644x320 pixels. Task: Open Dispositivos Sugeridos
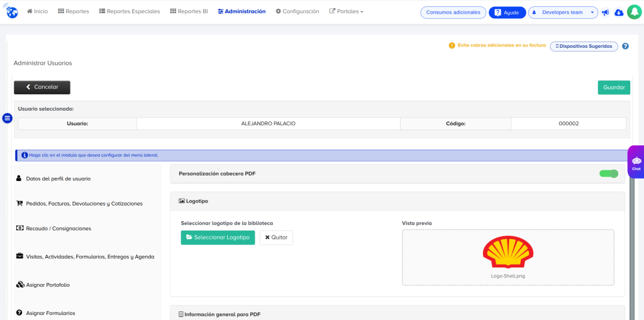(x=584, y=47)
